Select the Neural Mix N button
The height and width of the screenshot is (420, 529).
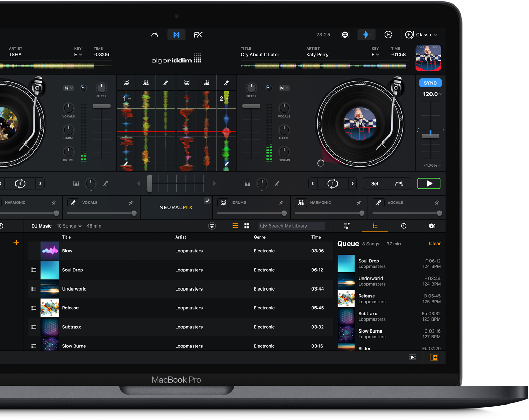click(176, 35)
